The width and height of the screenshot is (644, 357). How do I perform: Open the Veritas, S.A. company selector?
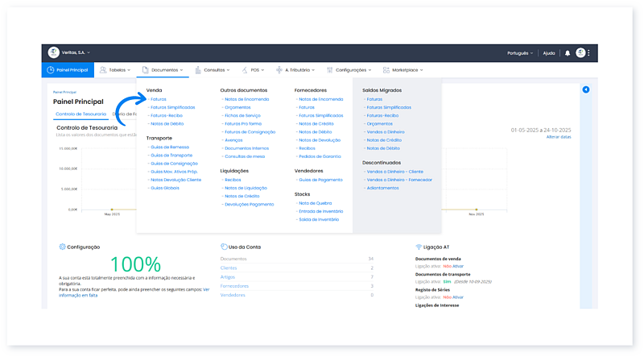(x=76, y=53)
